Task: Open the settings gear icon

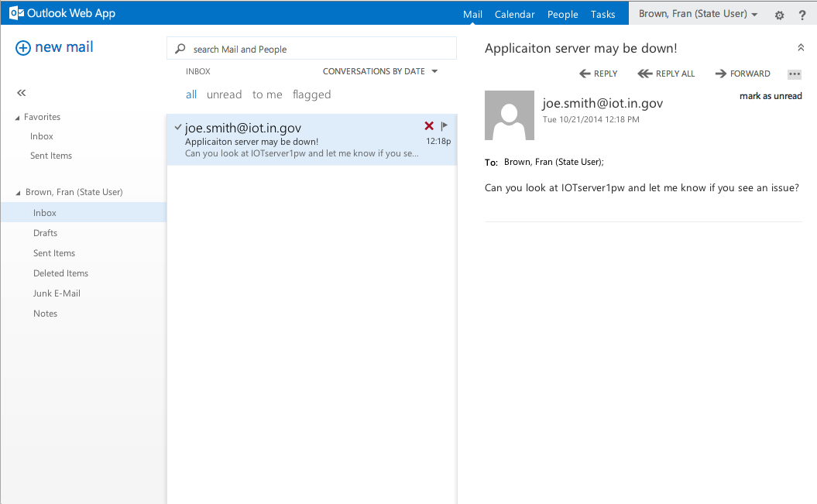Action: [x=779, y=15]
